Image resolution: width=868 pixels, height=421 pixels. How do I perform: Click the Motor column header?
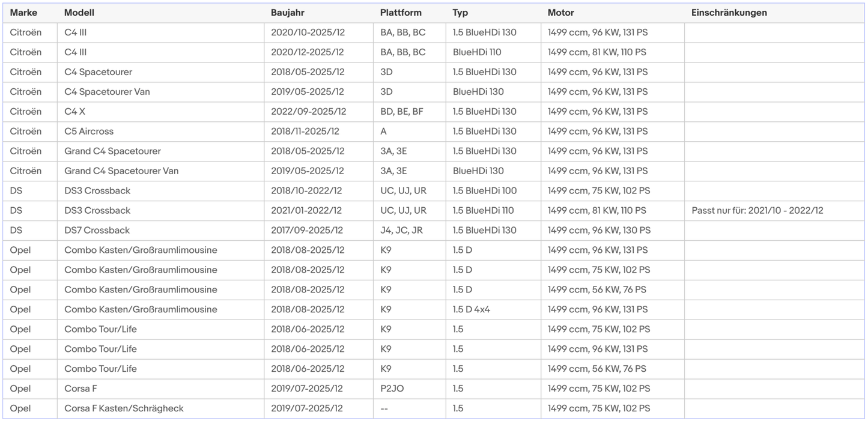pyautogui.click(x=560, y=13)
